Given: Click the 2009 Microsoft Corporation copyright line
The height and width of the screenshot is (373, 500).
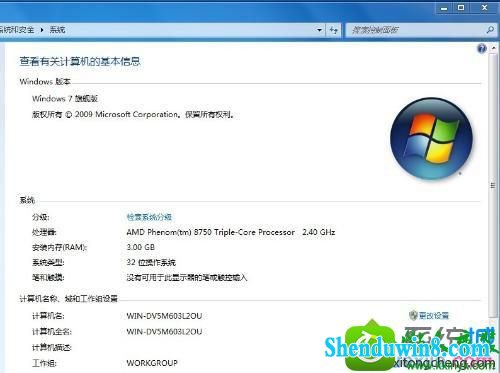Looking at the screenshot, I should point(133,115).
